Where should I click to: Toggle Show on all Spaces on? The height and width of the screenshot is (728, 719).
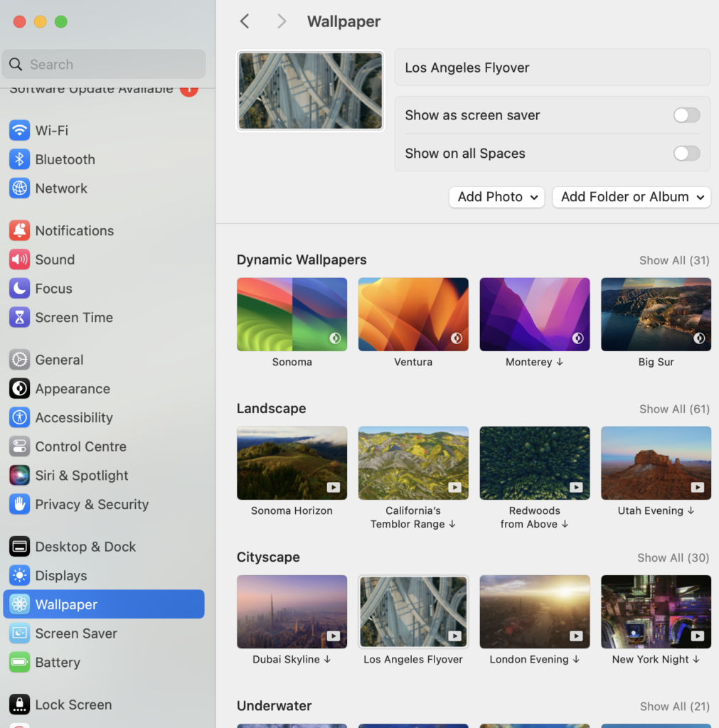click(x=686, y=153)
